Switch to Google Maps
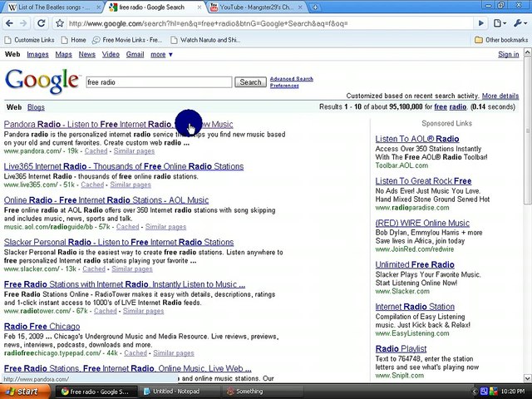This screenshot has height=399, width=532. pos(64,54)
